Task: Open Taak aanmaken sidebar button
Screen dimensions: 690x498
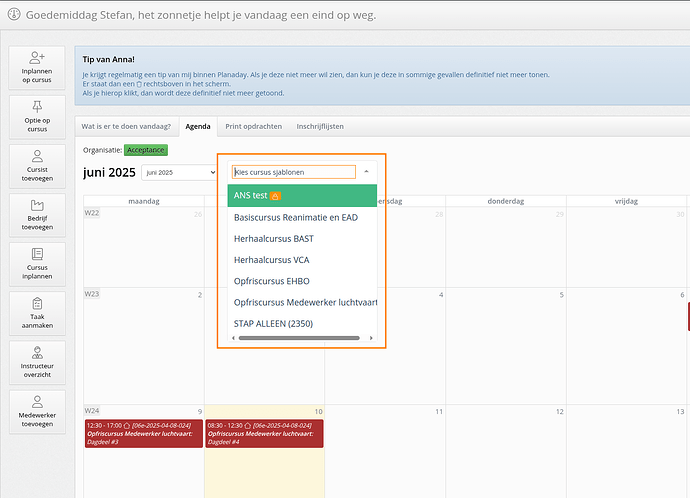Action: click(37, 314)
